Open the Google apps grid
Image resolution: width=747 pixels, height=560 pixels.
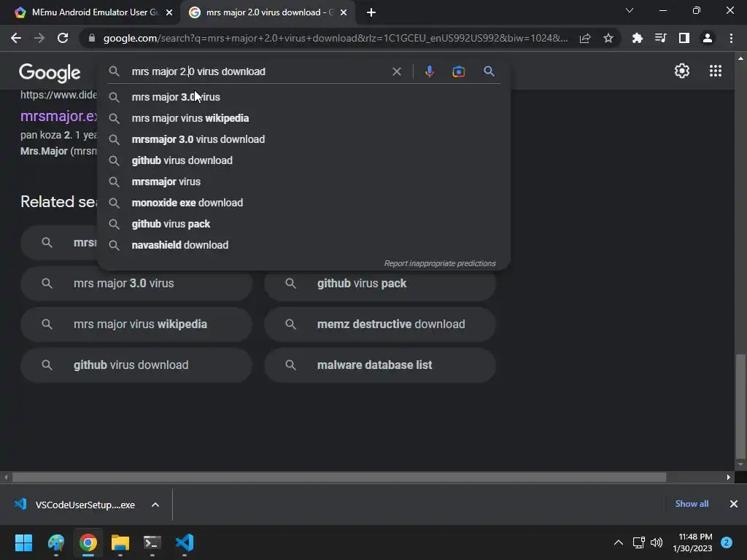click(x=716, y=71)
